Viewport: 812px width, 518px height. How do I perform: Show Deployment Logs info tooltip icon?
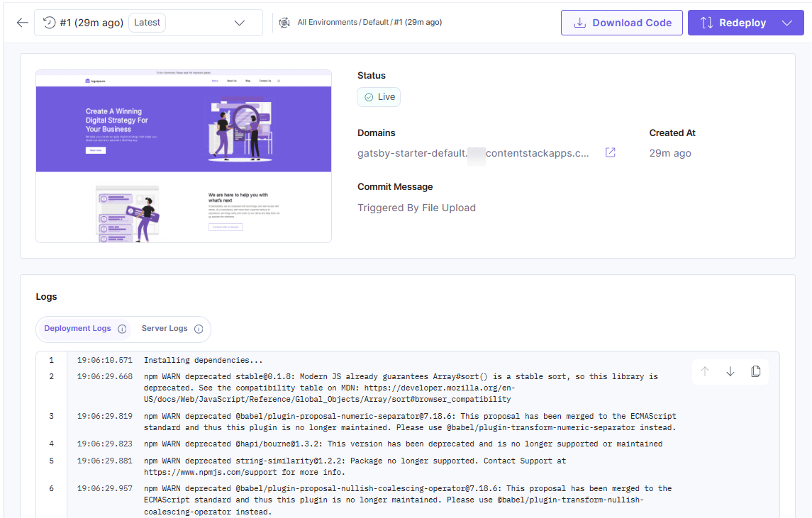pos(122,329)
